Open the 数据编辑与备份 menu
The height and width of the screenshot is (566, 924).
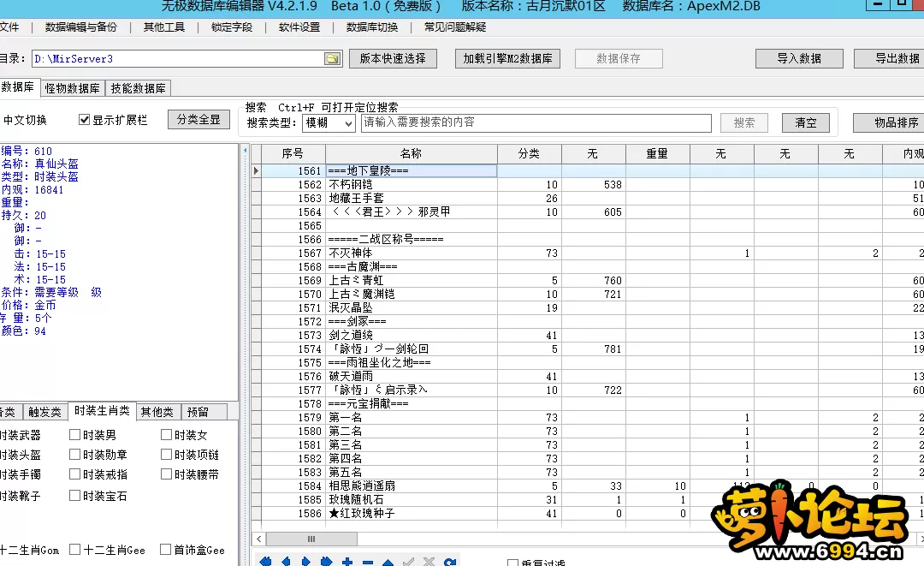point(80,27)
